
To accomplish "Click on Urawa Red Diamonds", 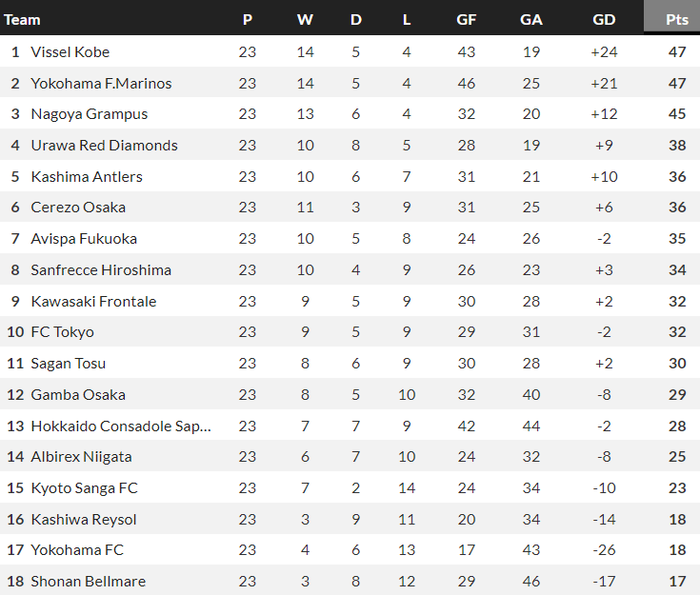I will (x=104, y=146).
